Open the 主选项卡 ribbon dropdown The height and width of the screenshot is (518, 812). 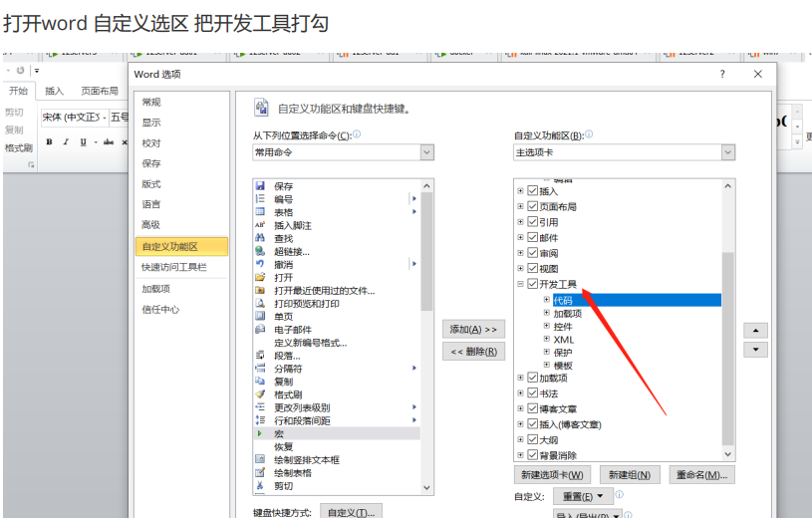point(727,152)
